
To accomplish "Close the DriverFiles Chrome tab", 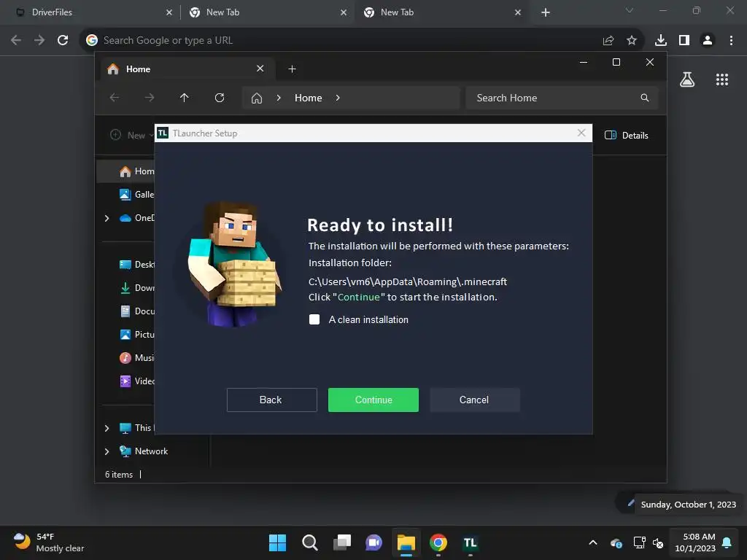I will coord(169,12).
